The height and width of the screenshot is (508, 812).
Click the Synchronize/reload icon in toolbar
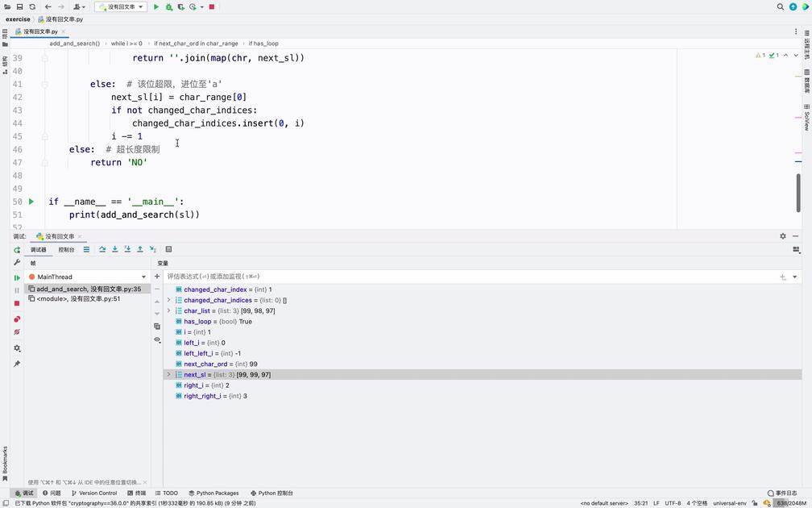click(32, 6)
